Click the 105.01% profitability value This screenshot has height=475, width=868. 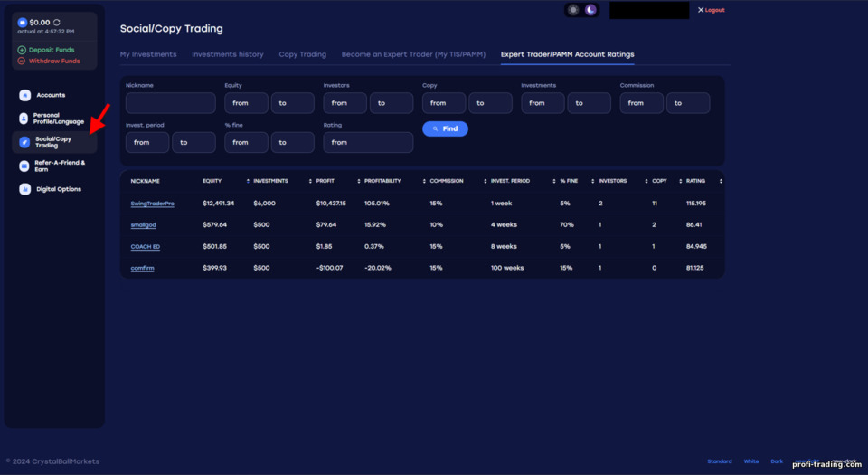(x=376, y=204)
